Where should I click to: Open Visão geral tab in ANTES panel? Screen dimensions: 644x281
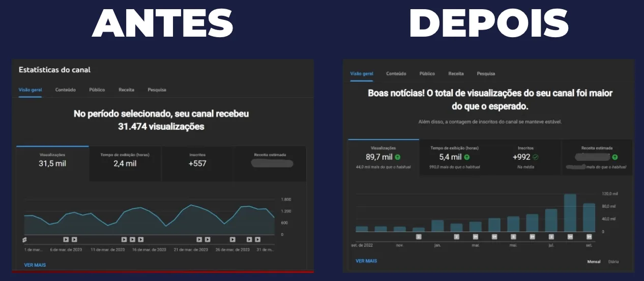point(30,90)
